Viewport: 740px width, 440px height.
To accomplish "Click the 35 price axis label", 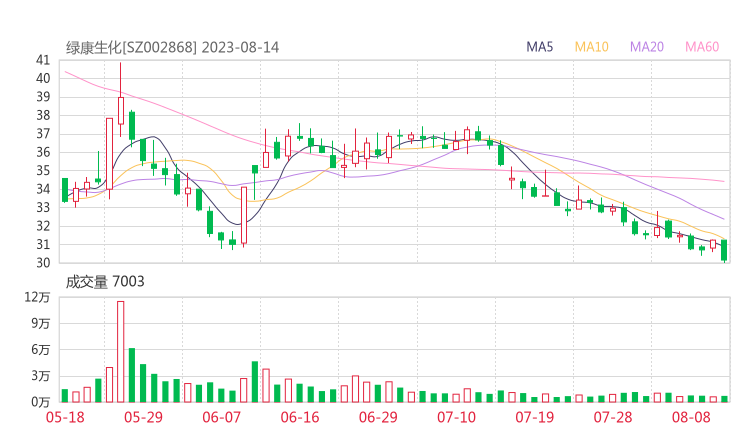I will 43,170.
